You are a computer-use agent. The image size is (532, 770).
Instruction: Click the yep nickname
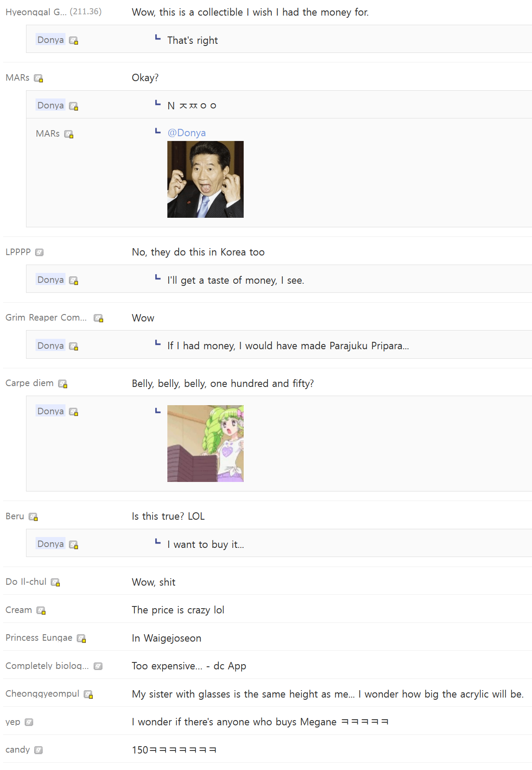13,722
